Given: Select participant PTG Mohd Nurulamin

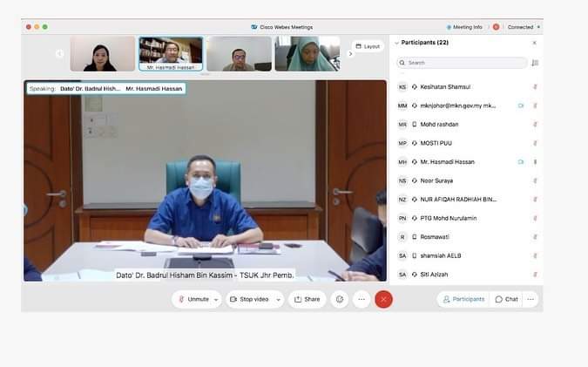Looking at the screenshot, I should click(468, 218).
